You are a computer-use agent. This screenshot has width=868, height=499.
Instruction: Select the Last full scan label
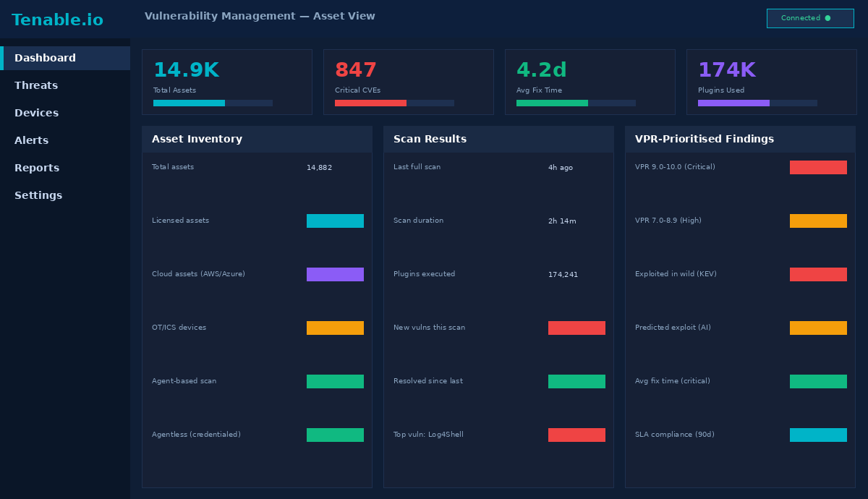pyautogui.click(x=417, y=167)
